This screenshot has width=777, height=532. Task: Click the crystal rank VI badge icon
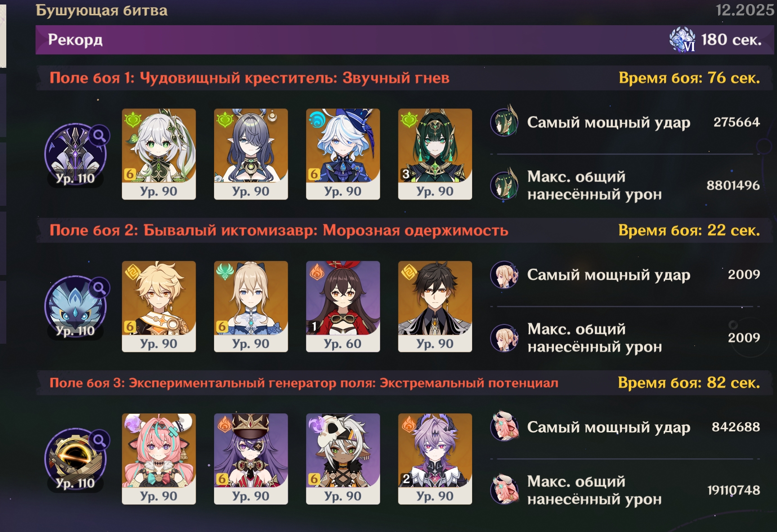[683, 40]
